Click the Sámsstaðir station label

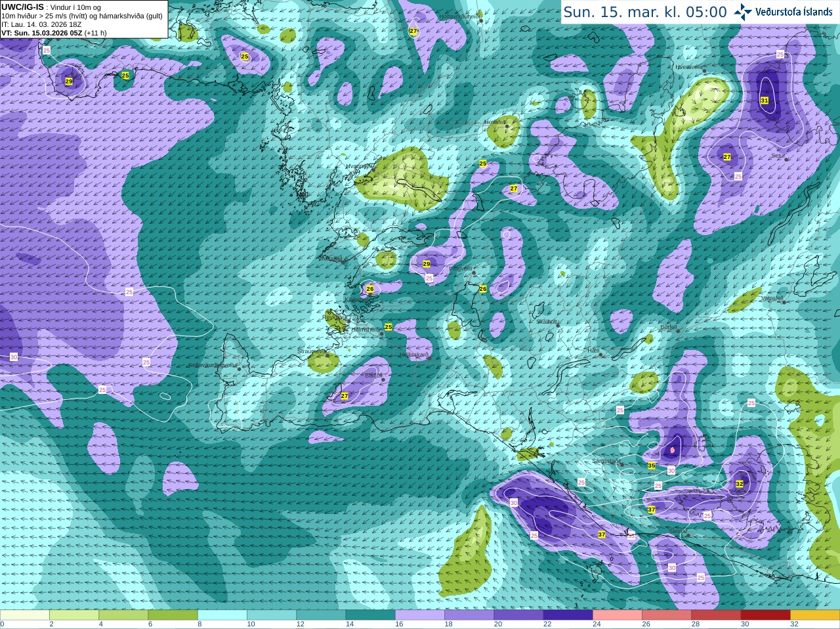click(605, 461)
